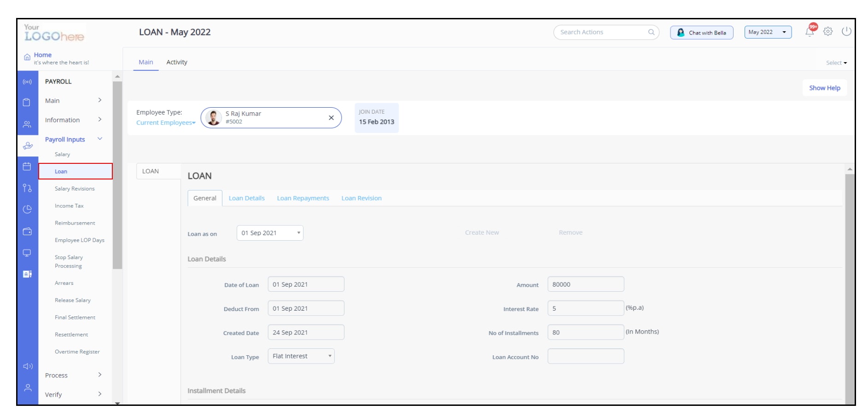Switch to the Loan Repayments tab
Viewport: 868px width, 416px height.
point(303,198)
